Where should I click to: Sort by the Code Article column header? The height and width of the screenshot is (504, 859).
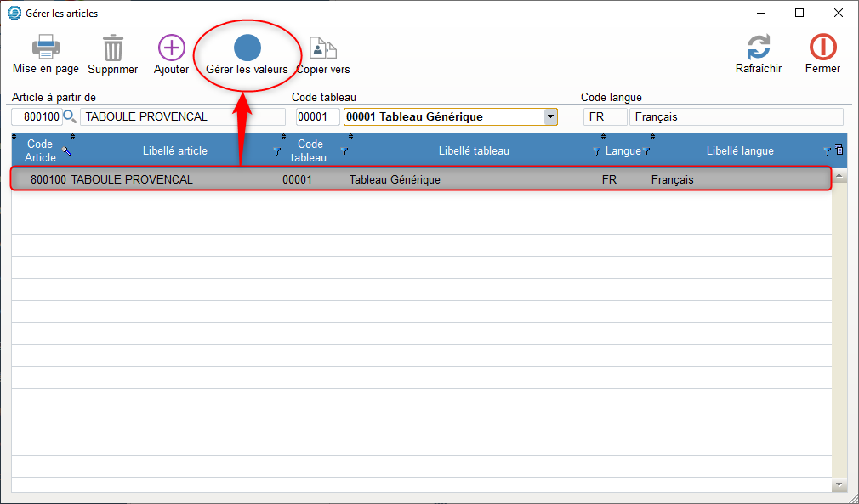(x=39, y=151)
